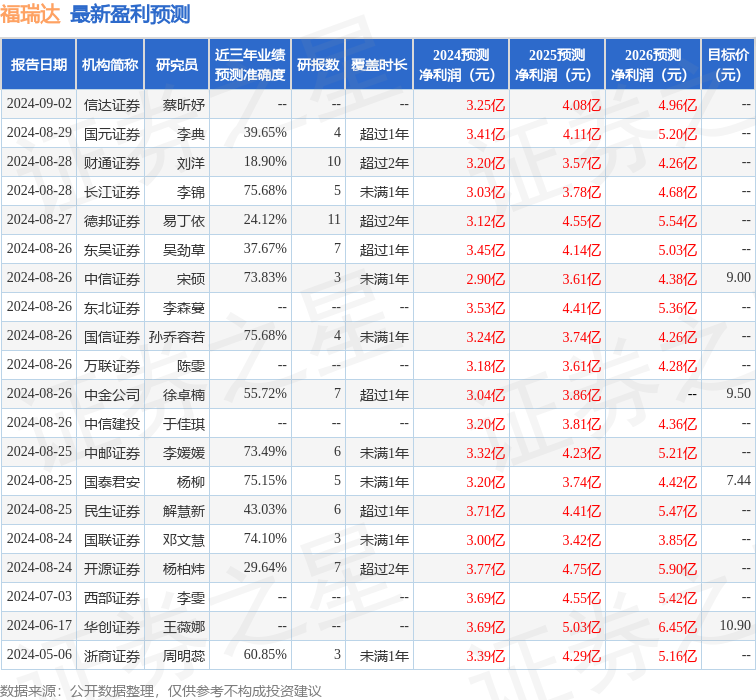Select the 中邮证券 institution cell
Image resolution: width=756 pixels, height=700 pixels.
tap(112, 452)
